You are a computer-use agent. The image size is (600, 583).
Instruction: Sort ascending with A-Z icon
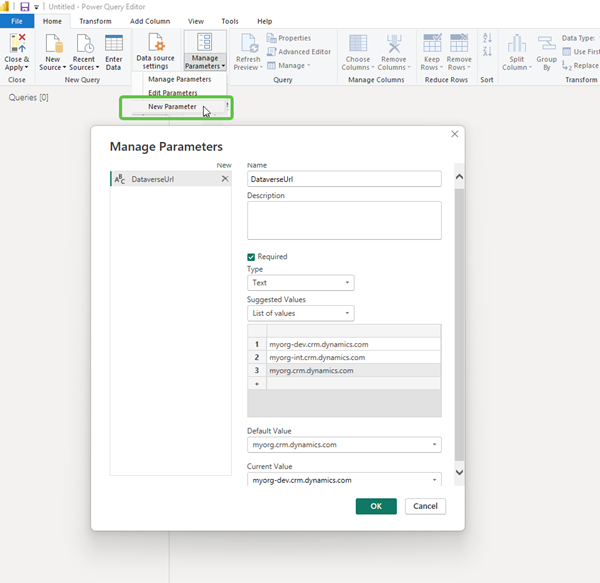(x=487, y=38)
